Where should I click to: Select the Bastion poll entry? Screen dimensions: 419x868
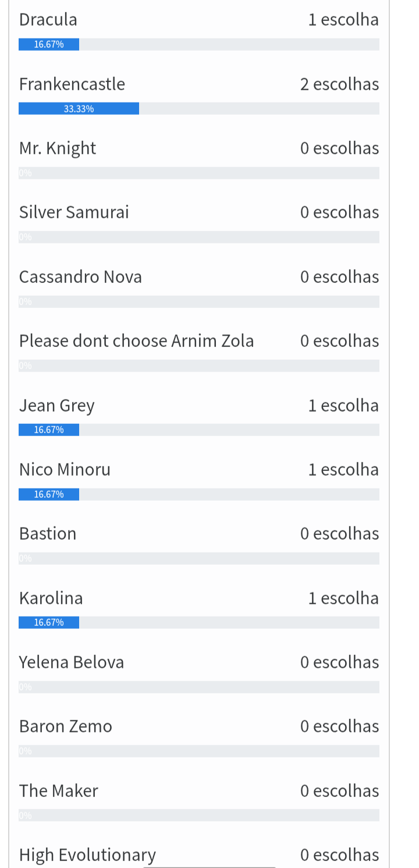[48, 534]
